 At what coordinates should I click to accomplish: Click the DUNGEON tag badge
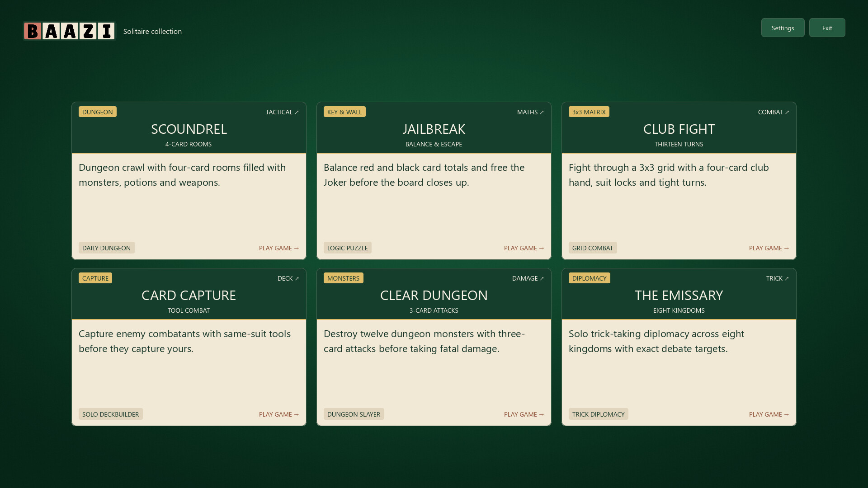click(98, 112)
